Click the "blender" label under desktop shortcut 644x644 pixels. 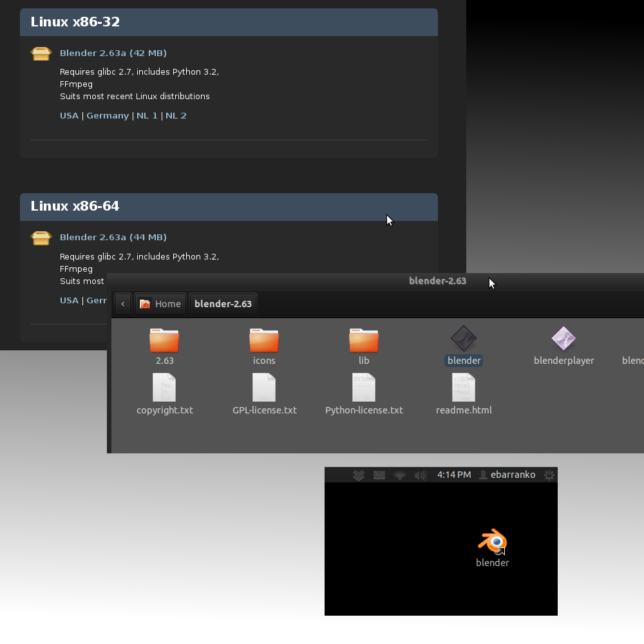[x=493, y=563]
